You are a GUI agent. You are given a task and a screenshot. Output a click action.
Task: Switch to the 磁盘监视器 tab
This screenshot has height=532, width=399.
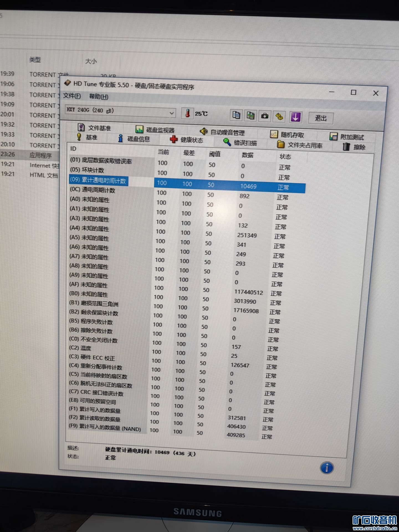click(x=155, y=130)
